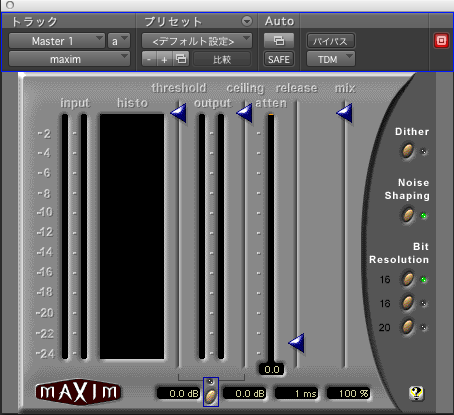Image resolution: width=454 pixels, height=415 pixels.
Task: Click the atten attenuation meter
Action: [x=271, y=238]
